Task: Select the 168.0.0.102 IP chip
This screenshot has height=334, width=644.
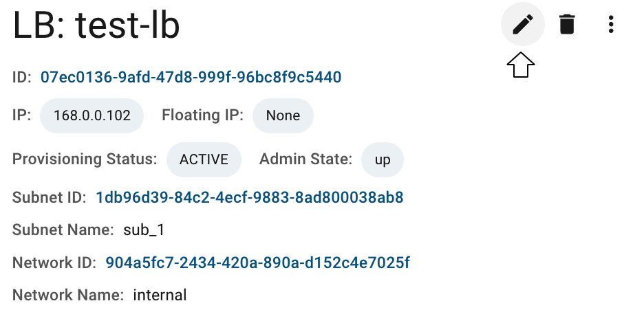Action: click(92, 115)
